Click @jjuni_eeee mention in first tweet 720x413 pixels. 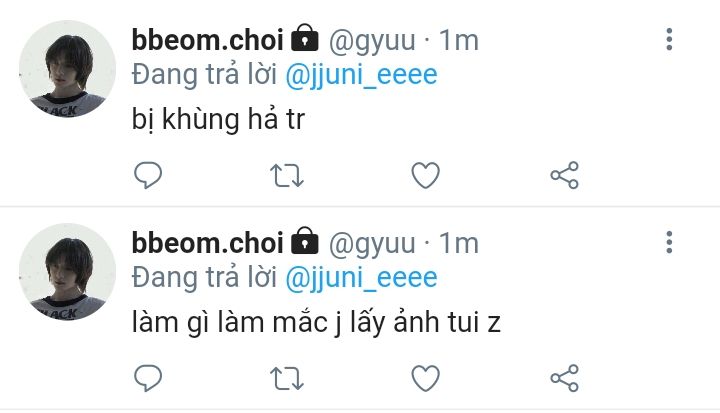click(361, 76)
